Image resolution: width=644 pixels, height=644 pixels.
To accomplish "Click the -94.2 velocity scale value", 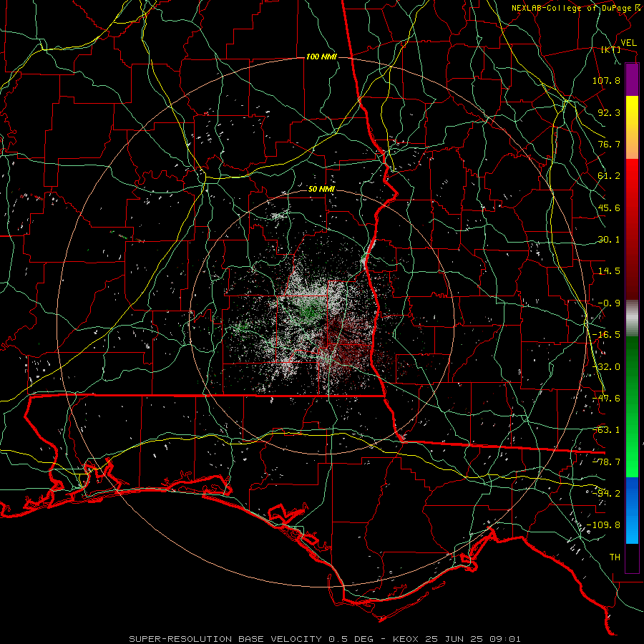I will (606, 494).
